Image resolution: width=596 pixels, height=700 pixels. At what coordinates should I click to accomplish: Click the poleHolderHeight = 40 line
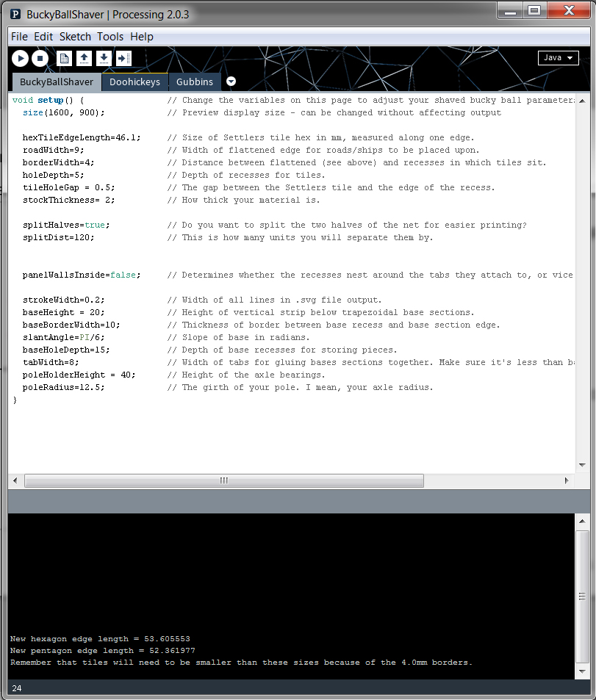tap(79, 375)
